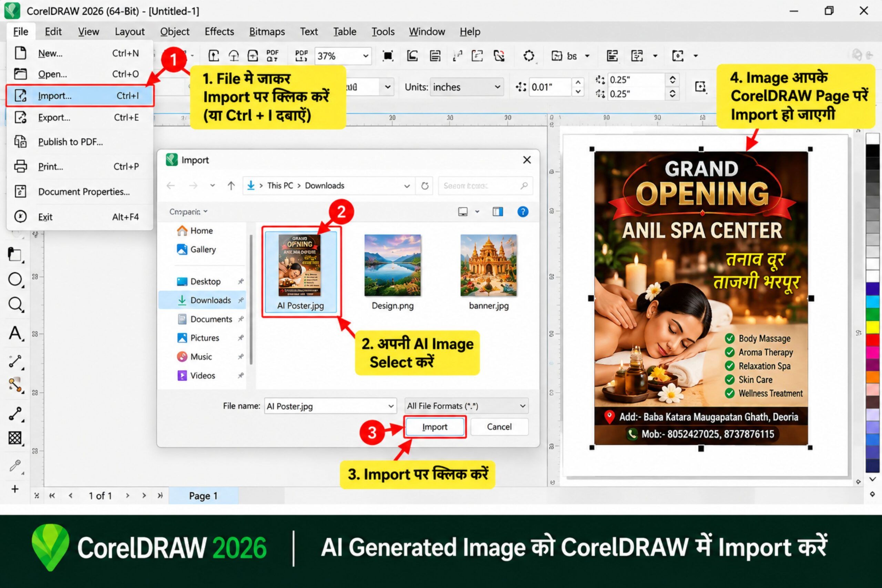Click the add page frame icon on property bar
The image size is (882, 588).
click(x=700, y=86)
